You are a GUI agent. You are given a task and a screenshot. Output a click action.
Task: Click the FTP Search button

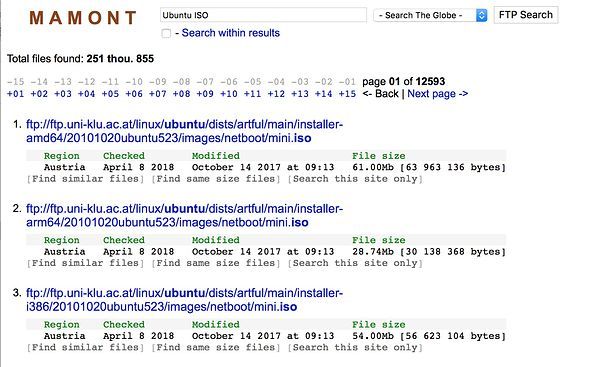tap(526, 15)
